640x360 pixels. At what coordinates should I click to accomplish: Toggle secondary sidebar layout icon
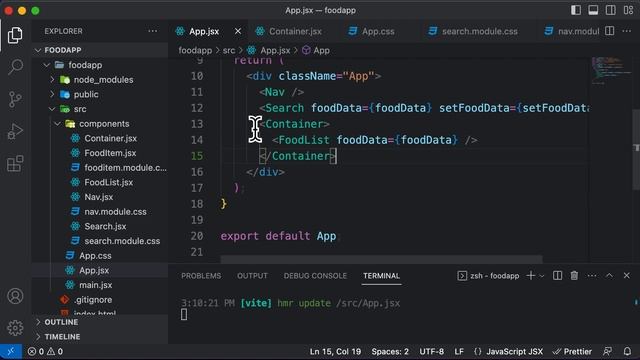(x=611, y=10)
